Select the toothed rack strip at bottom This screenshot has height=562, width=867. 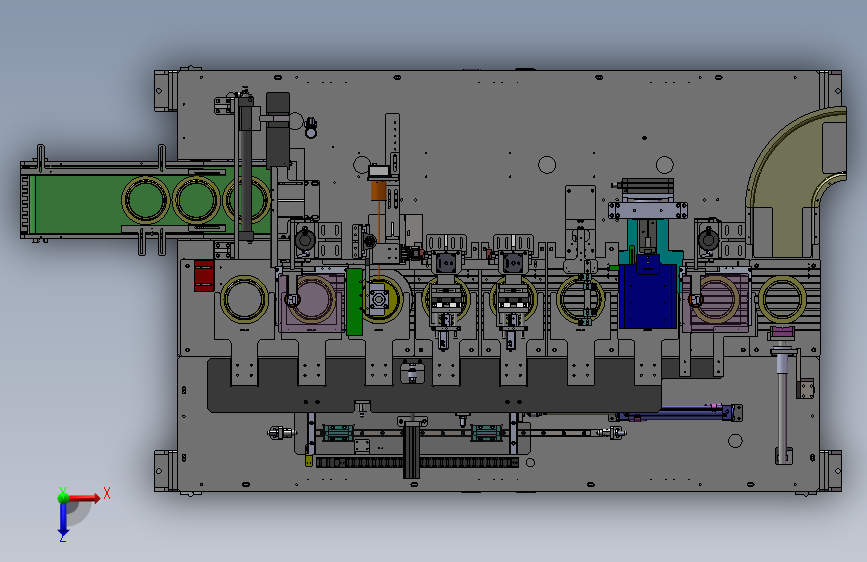click(x=417, y=462)
